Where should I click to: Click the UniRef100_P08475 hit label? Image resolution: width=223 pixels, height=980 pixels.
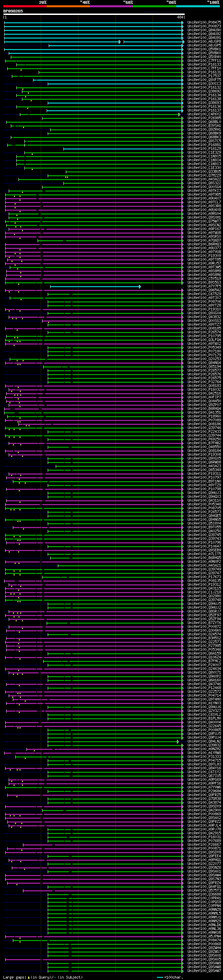pos(204,23)
